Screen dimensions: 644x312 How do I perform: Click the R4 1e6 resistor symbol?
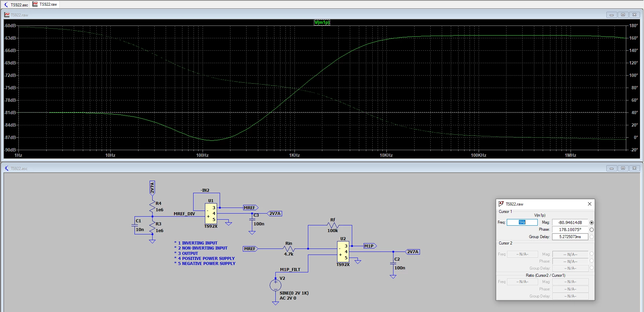(152, 207)
